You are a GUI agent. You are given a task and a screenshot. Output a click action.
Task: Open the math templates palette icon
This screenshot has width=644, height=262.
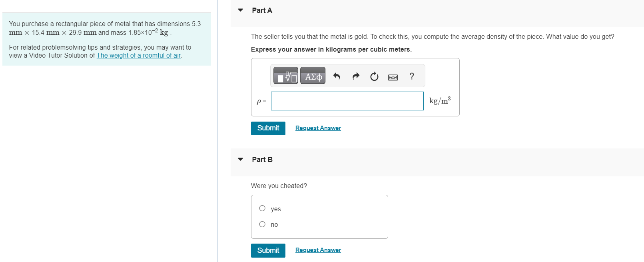point(285,76)
